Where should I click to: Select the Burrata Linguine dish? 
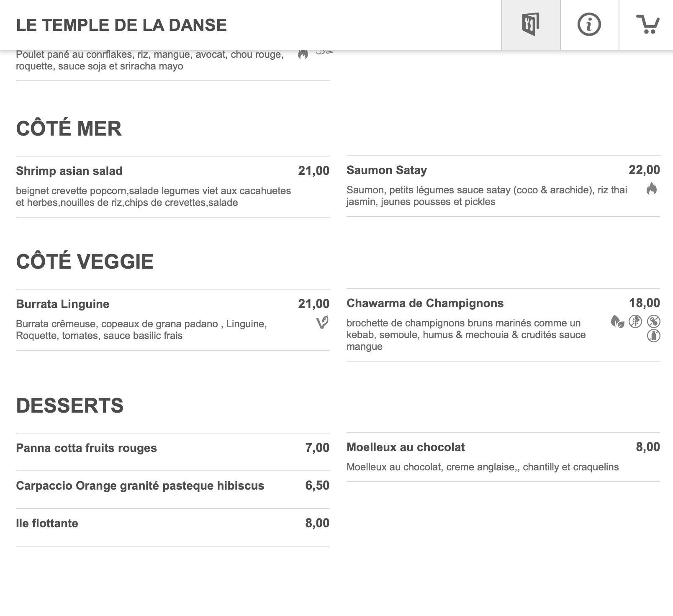click(x=173, y=320)
